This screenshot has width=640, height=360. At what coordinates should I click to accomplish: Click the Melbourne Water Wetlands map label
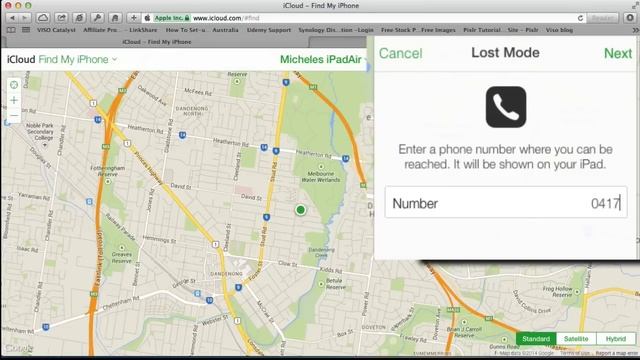click(x=321, y=176)
